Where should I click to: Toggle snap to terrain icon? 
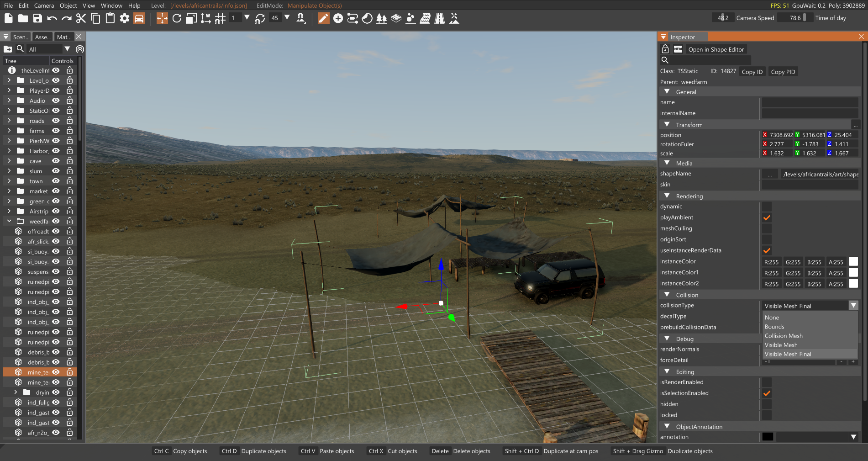pyautogui.click(x=301, y=18)
